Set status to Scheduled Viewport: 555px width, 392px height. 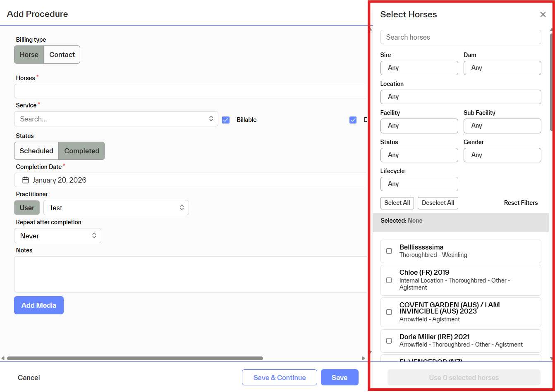click(36, 151)
